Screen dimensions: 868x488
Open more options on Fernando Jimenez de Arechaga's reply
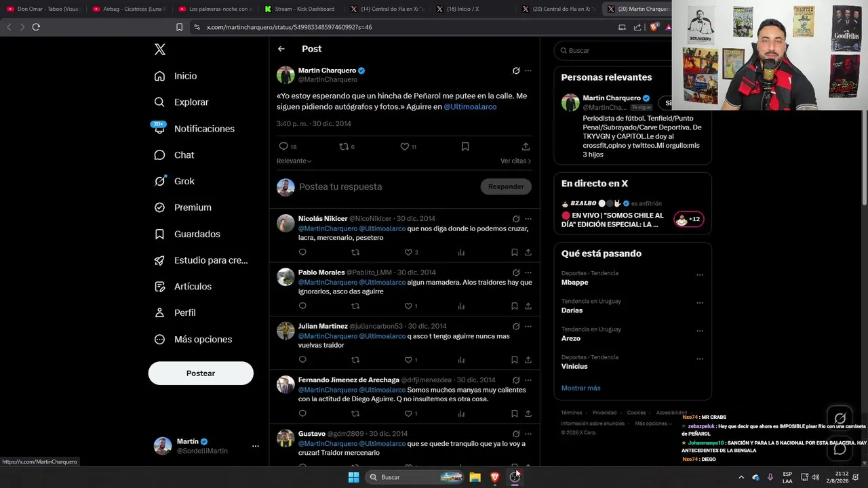pos(528,380)
